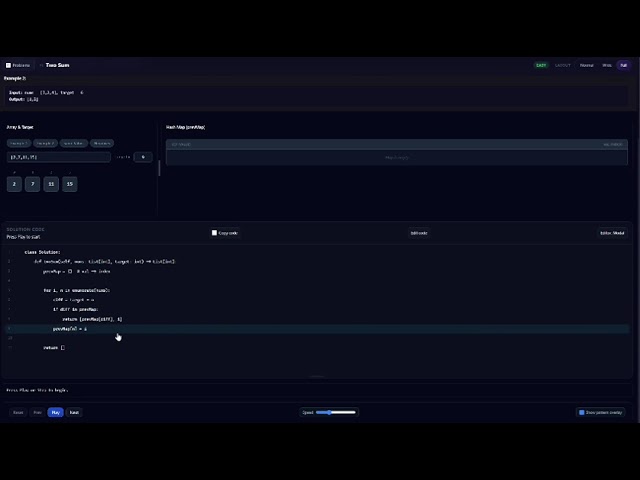Click the Two Sum problem title
The image size is (640, 480).
[x=58, y=65]
